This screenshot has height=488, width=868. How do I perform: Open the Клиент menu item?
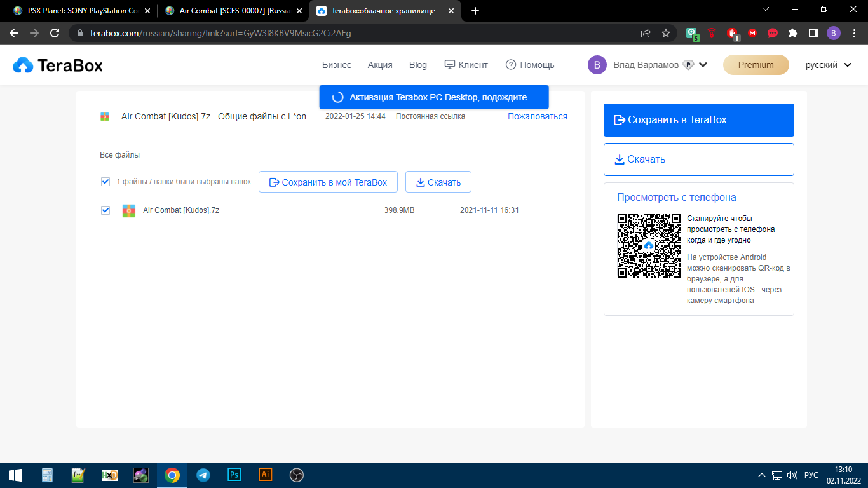[x=466, y=65]
